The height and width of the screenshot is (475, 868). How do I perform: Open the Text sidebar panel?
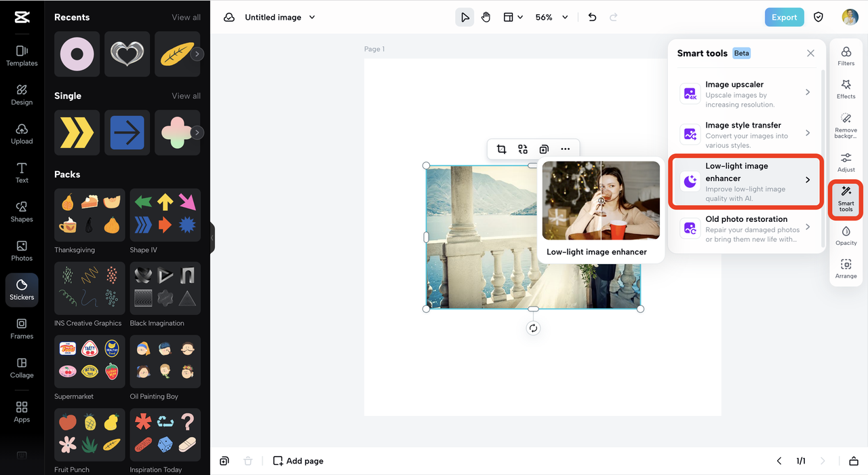[x=22, y=173]
